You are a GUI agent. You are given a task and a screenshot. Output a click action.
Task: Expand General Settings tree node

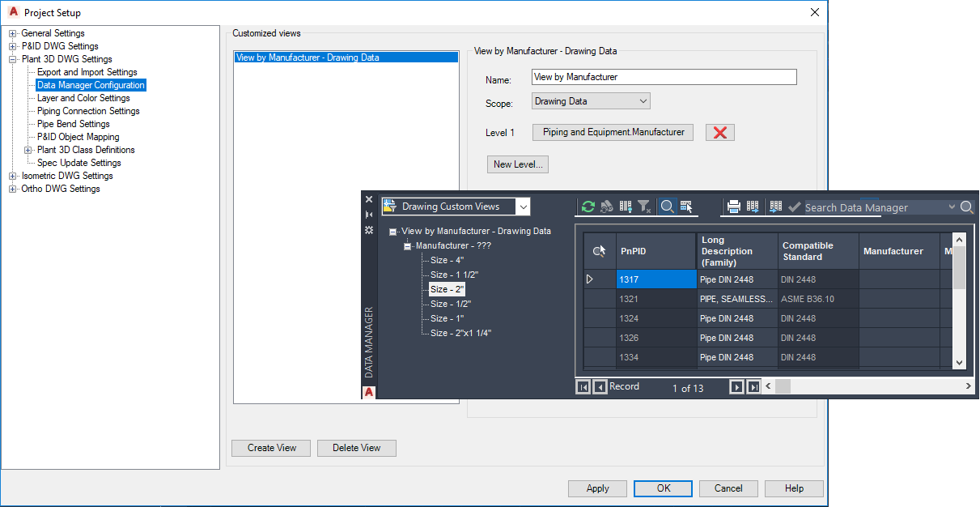(13, 33)
